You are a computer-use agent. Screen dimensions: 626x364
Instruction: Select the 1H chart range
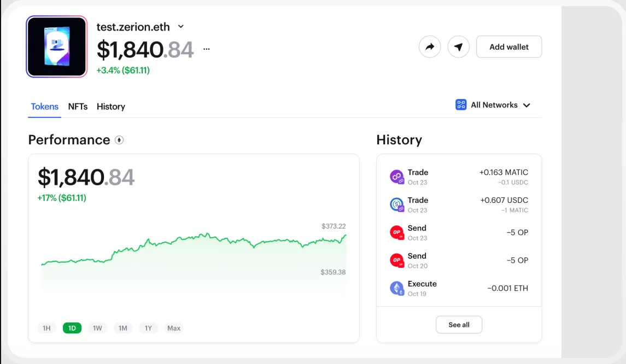click(x=46, y=328)
